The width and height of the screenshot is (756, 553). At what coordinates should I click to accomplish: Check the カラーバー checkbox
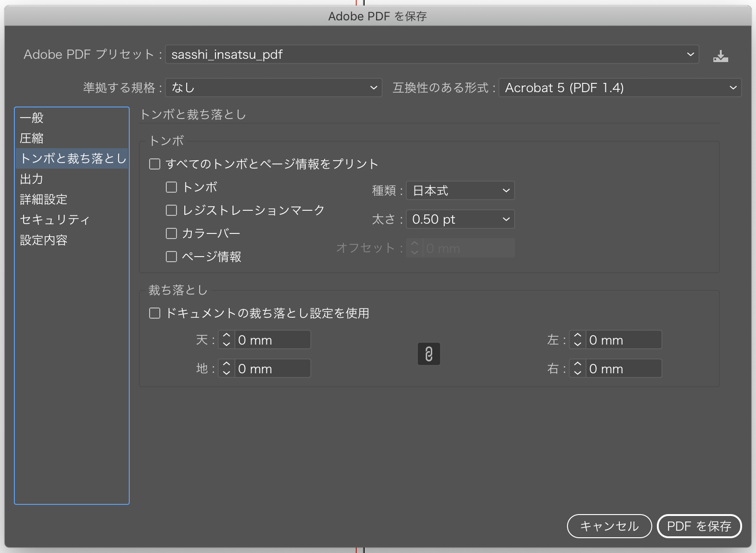tap(171, 233)
